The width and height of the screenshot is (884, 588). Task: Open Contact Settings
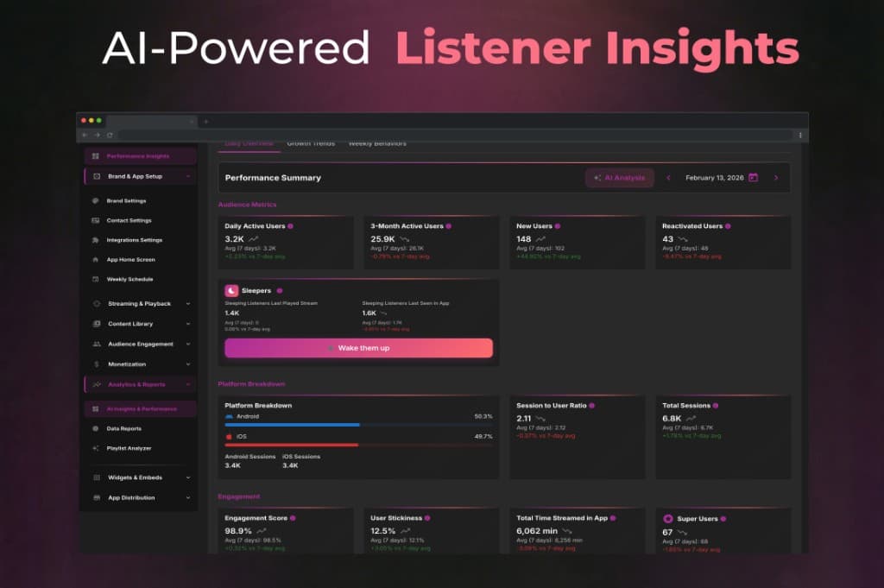coord(129,220)
